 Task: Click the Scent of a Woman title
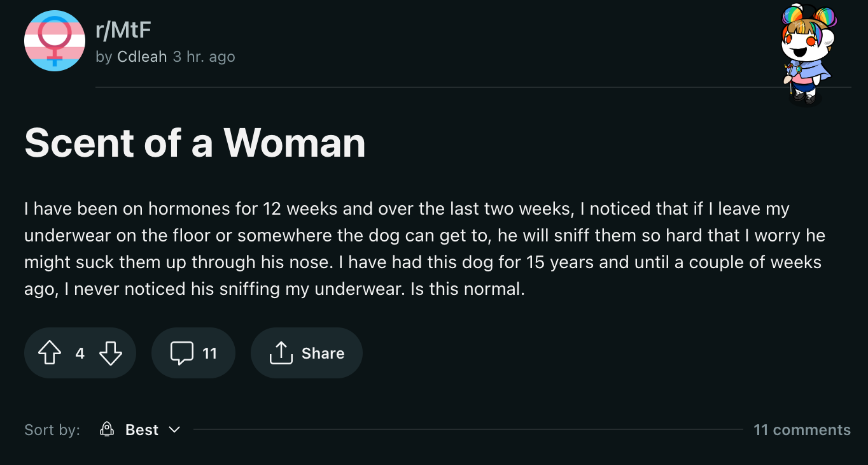(195, 143)
